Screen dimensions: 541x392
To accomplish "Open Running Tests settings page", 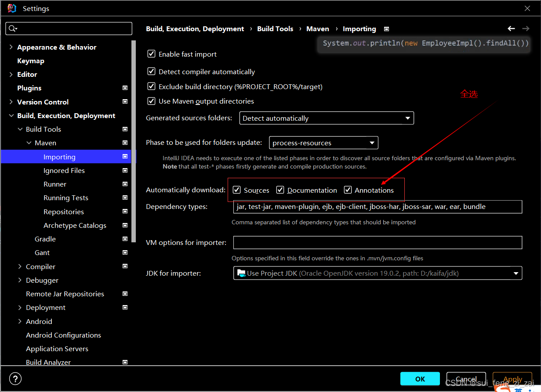I will [x=66, y=198].
